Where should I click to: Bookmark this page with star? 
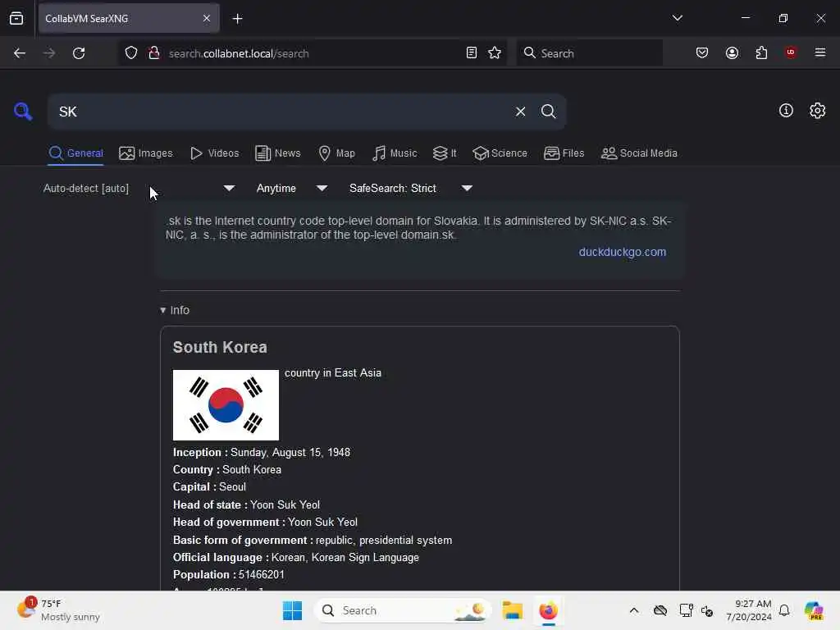tap(495, 53)
